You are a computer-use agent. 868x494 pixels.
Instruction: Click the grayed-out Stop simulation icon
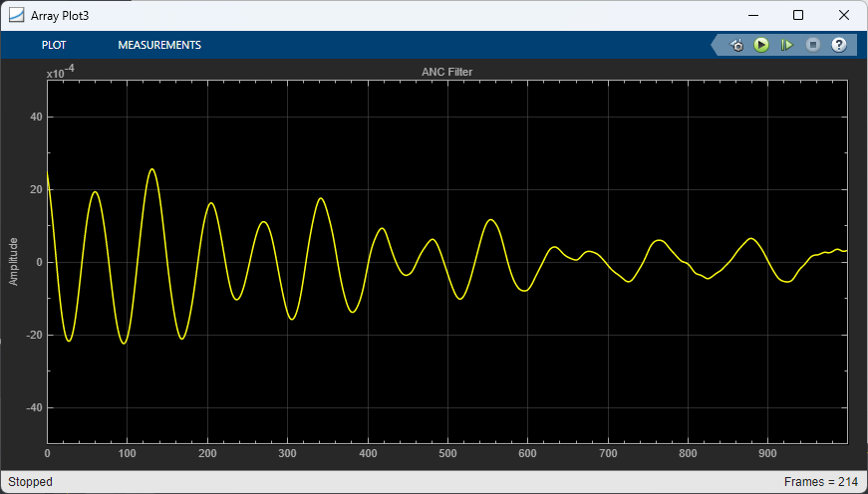812,45
